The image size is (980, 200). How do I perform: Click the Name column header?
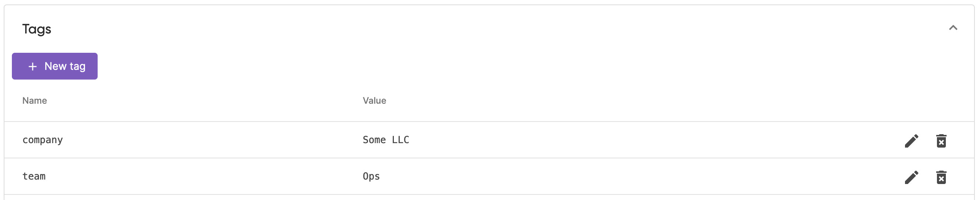35,101
